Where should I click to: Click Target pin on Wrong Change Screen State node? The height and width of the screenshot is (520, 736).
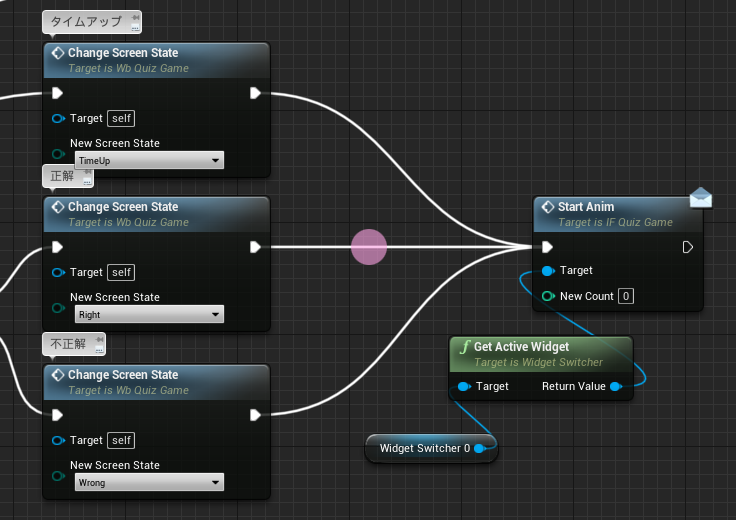(x=58, y=440)
